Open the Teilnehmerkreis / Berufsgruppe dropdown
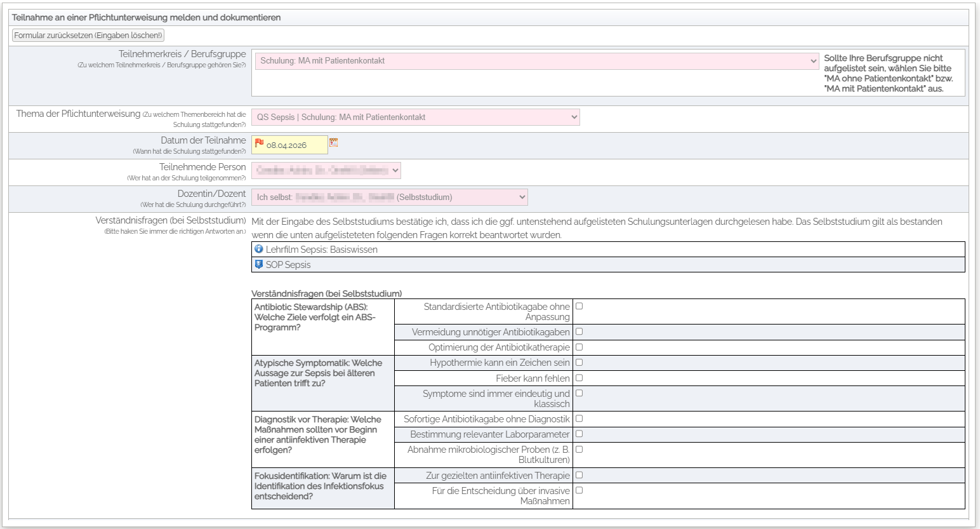Image resolution: width=980 pixels, height=529 pixels. tap(536, 61)
